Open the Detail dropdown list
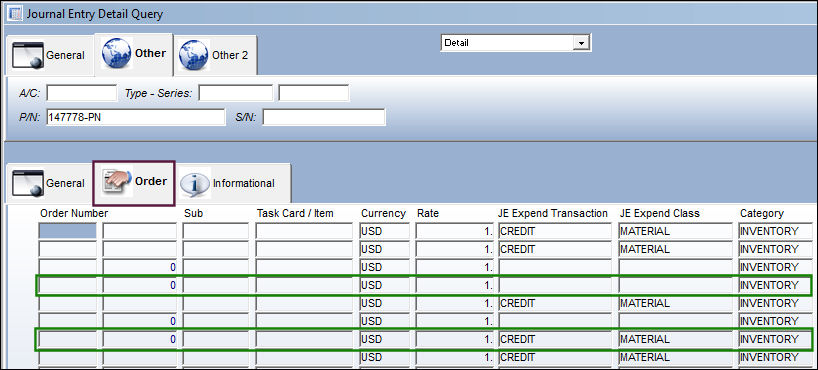 tap(581, 43)
